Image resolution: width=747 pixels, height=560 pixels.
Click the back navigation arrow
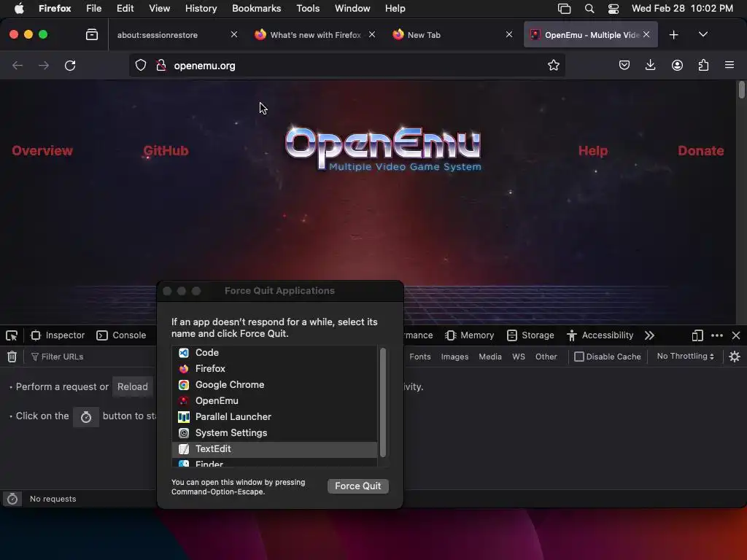(x=18, y=65)
